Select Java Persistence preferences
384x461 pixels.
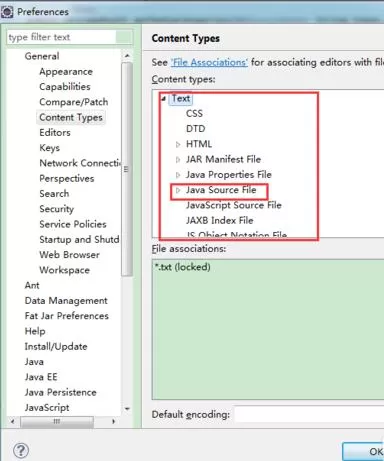(x=61, y=392)
